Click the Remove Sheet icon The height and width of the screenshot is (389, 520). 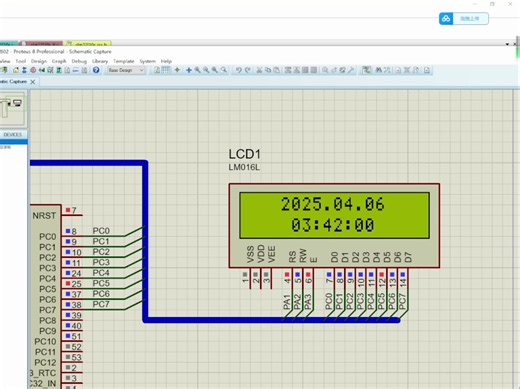(x=407, y=70)
